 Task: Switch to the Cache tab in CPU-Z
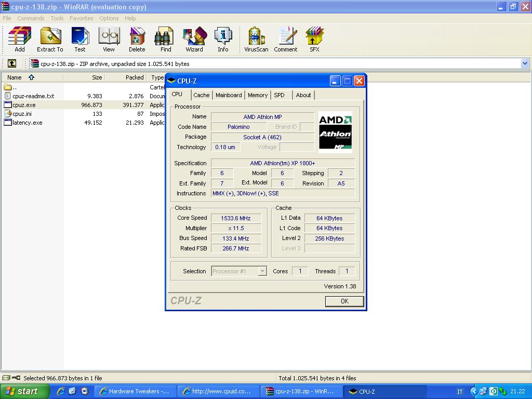click(x=202, y=95)
